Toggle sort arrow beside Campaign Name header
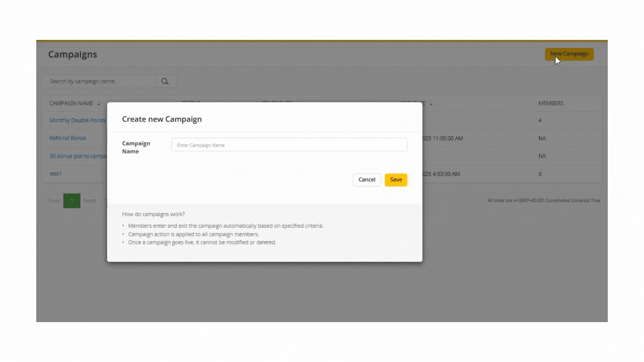 tap(99, 104)
